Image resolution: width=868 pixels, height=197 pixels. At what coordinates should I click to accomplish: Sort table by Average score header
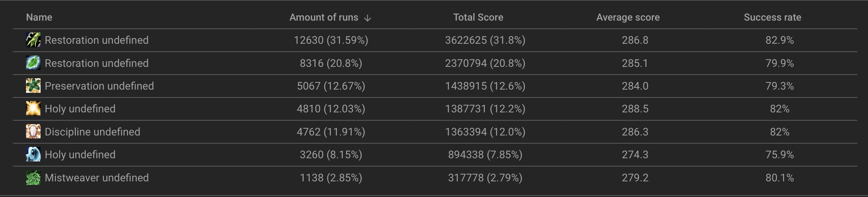(628, 17)
